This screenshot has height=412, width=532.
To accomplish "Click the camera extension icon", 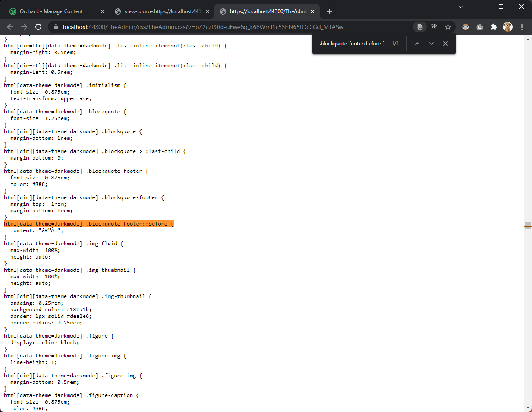I will pyautogui.click(x=480, y=27).
